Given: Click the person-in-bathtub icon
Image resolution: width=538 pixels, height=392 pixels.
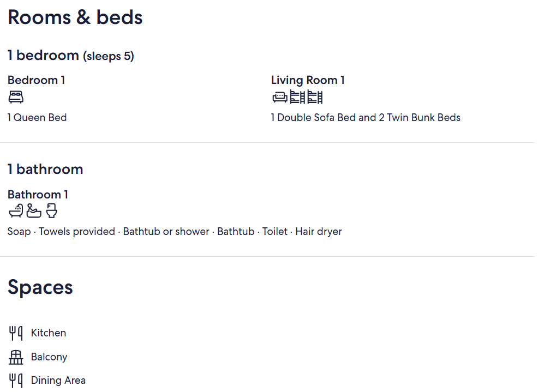Looking at the screenshot, I should [34, 211].
